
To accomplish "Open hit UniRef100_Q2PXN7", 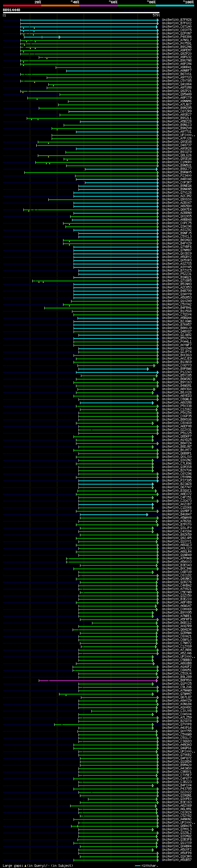I will (x=176, y=33).
